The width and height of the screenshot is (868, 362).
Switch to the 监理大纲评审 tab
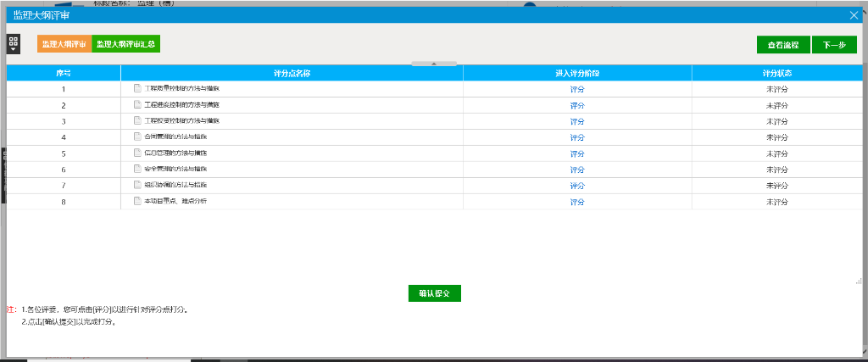(64, 44)
